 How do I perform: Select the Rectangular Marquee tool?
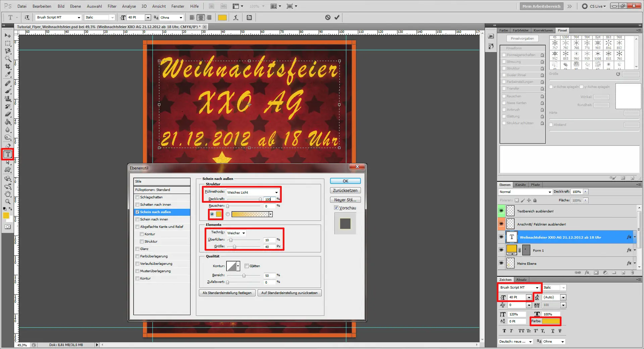tap(8, 43)
